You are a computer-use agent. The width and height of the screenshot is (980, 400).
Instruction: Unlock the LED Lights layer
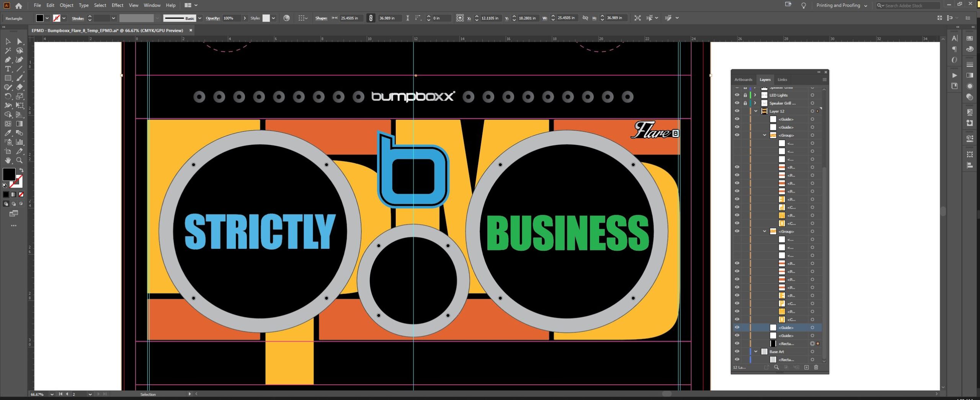[x=745, y=95]
